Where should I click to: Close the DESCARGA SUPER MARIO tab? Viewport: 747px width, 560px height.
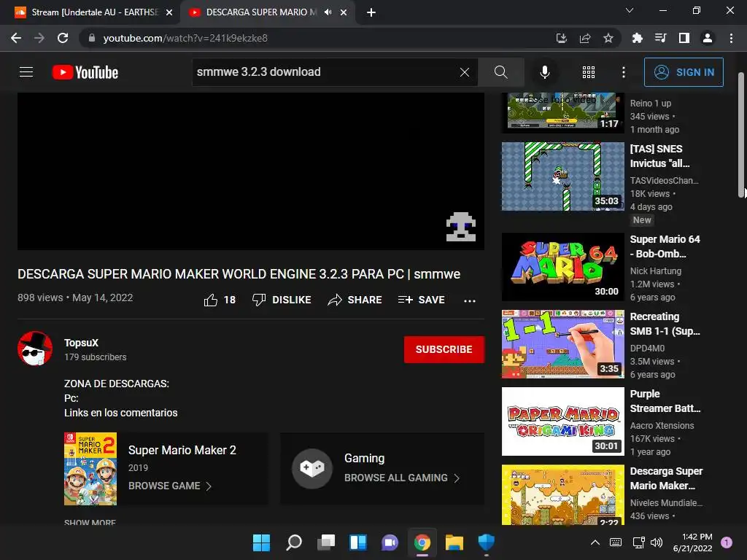pyautogui.click(x=344, y=12)
